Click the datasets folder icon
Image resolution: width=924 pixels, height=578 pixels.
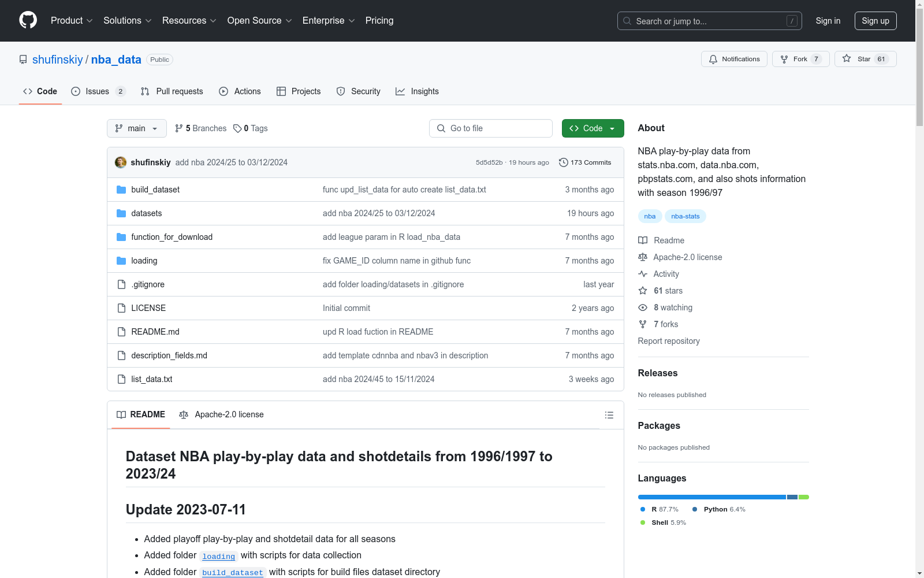pos(121,213)
